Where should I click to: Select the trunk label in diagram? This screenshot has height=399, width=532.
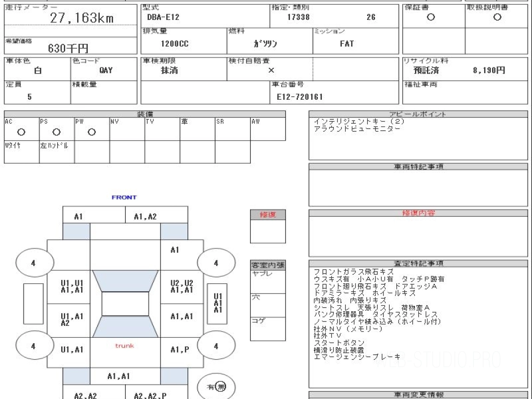coord(125,346)
